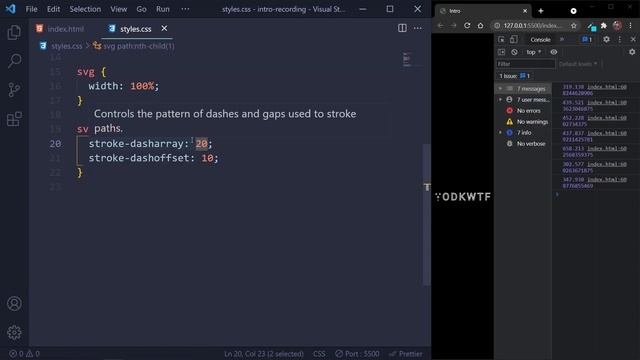Open Chrome's three-dot menu
Image resolution: width=640 pixels, height=360 pixels.
point(631,25)
